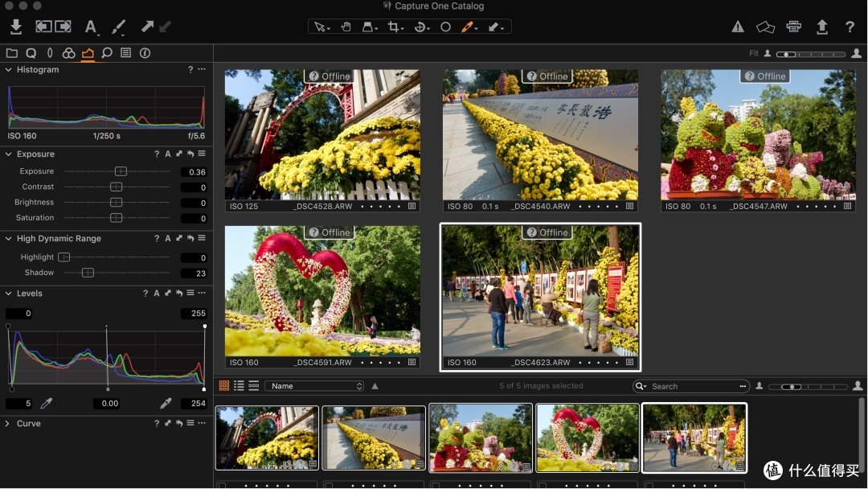
Task: Open the Library folder tool tab
Action: click(11, 52)
